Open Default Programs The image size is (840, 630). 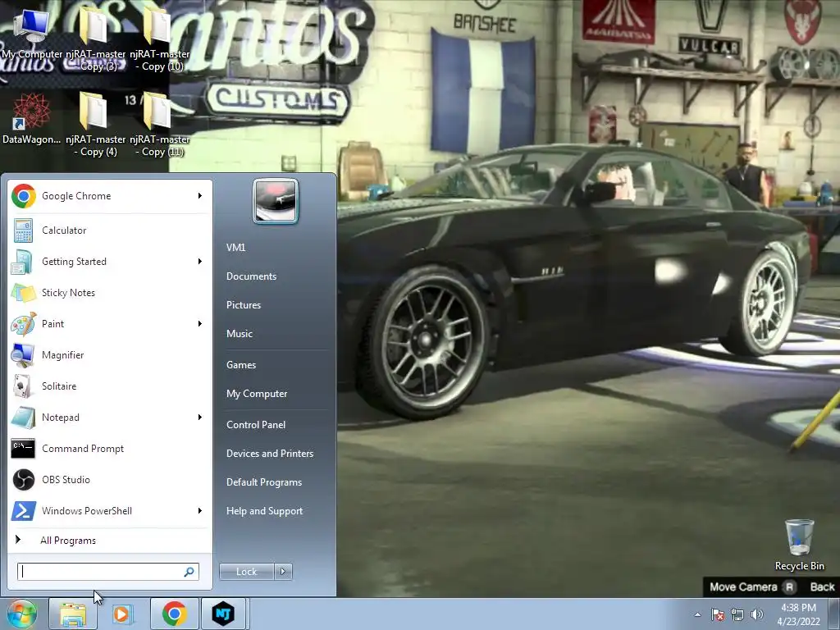(264, 482)
